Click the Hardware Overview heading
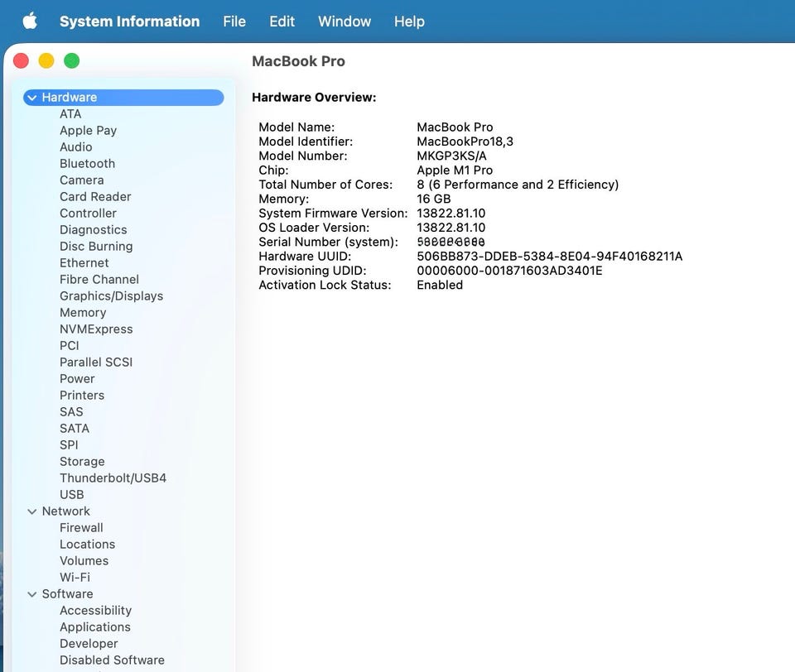The width and height of the screenshot is (795, 672). pyautogui.click(x=314, y=98)
